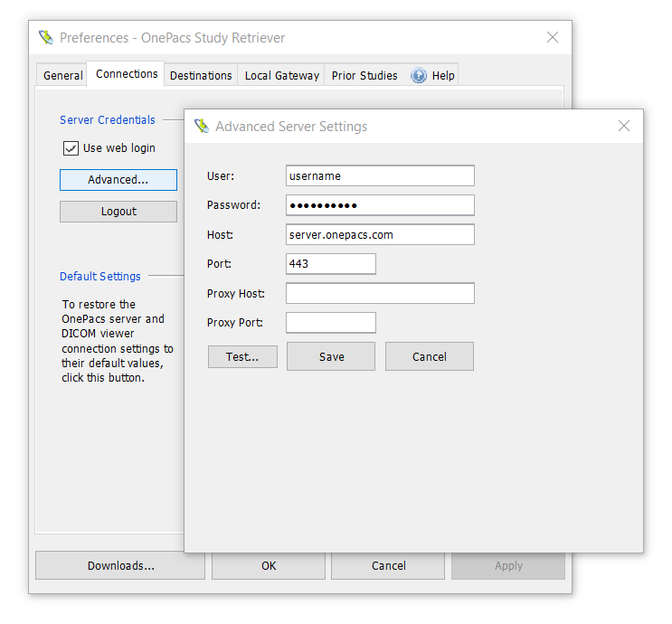Select the Connections tab
672x624 pixels.
click(127, 74)
